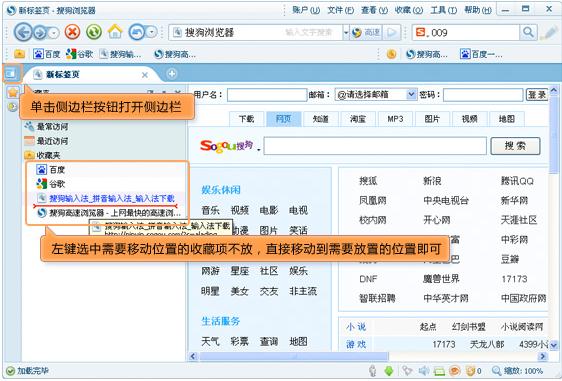562x381 pixels.
Task: Open the 账户(U) menu
Action: tap(306, 10)
